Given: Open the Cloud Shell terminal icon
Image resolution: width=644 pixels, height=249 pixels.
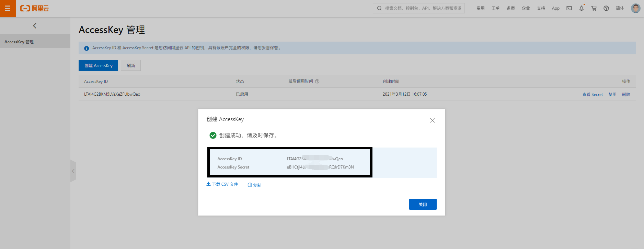Looking at the screenshot, I should 569,8.
